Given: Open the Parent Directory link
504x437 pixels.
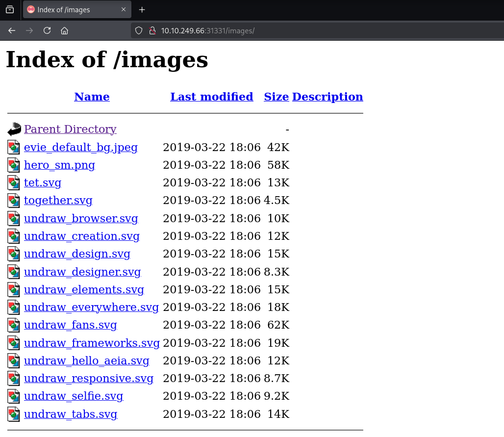Looking at the screenshot, I should (70, 129).
